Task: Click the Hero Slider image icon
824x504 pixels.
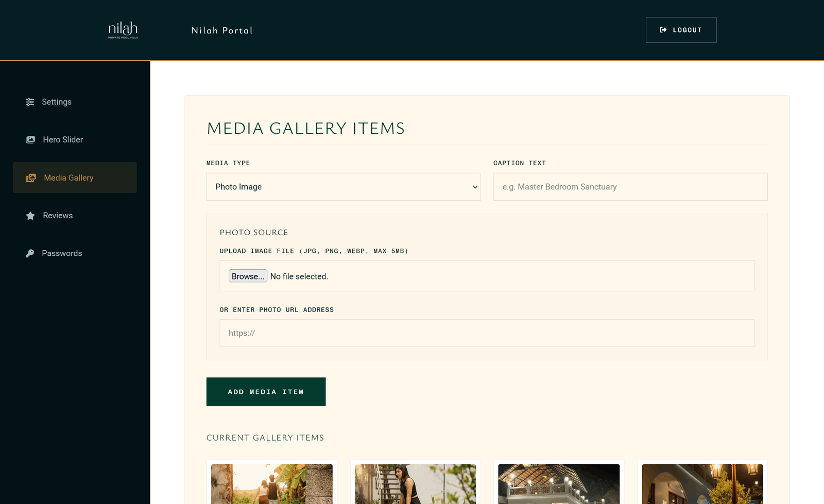Action: pyautogui.click(x=30, y=140)
